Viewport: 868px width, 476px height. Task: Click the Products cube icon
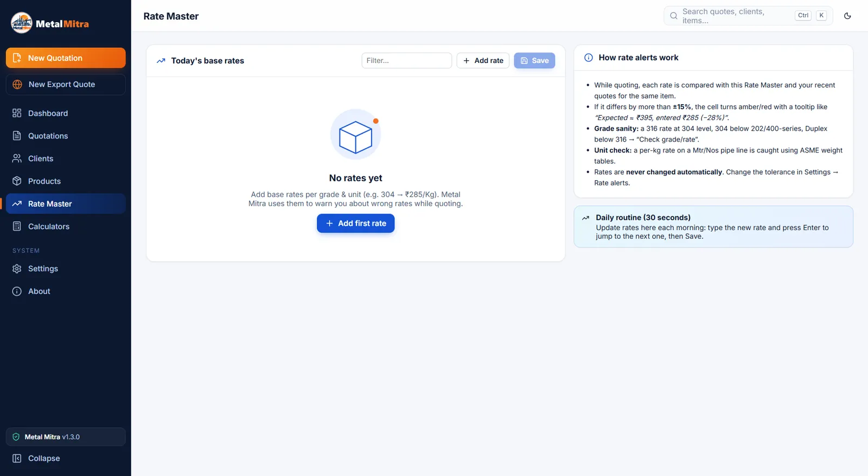[x=17, y=181]
